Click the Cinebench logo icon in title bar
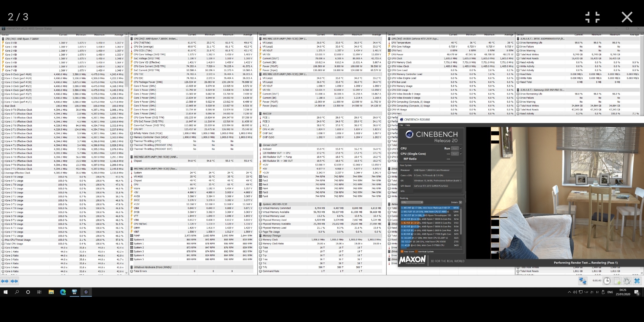Screen dimensions: 644x322 (401, 120)
